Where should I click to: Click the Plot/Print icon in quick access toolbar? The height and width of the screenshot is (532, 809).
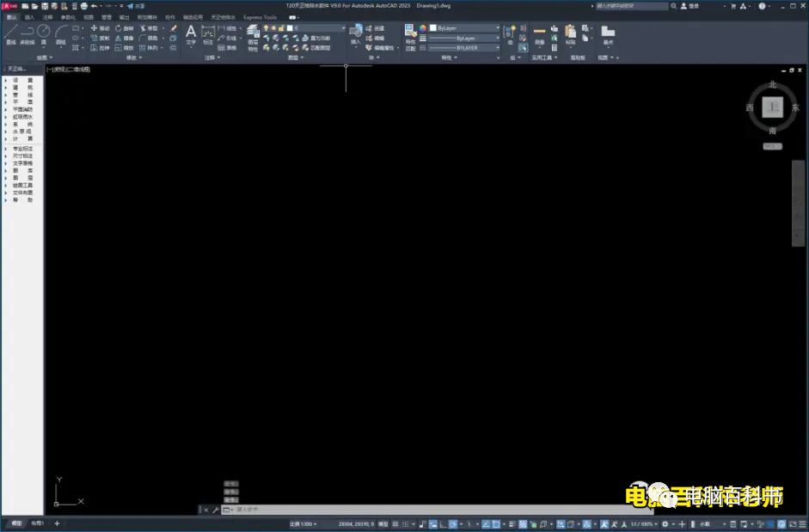click(x=83, y=6)
